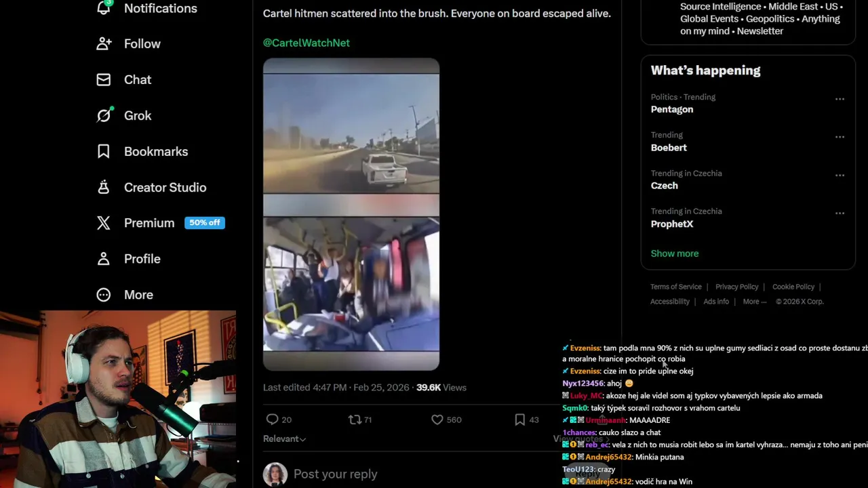Open Bookmarks icon in sidebar
The width and height of the screenshot is (868, 488).
[104, 152]
